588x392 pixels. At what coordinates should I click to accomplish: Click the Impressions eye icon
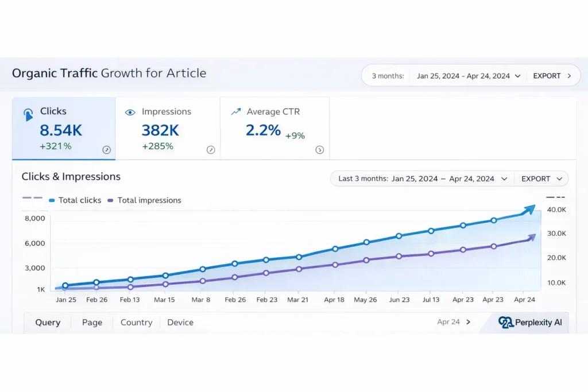[130, 112]
